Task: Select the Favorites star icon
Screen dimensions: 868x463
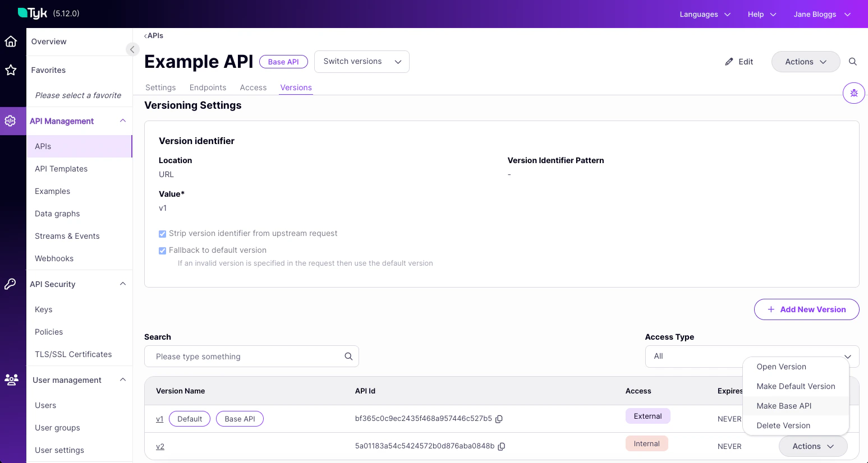Action: click(12, 70)
